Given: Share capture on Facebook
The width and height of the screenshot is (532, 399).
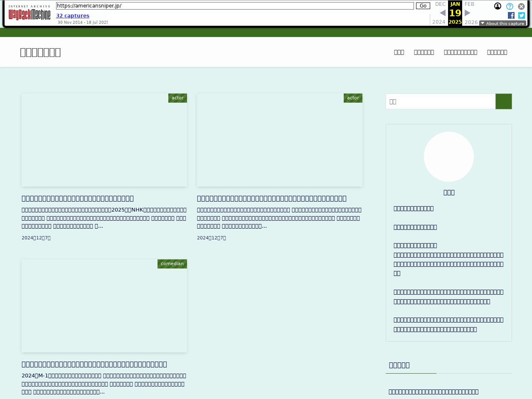Looking at the screenshot, I should 511,15.
